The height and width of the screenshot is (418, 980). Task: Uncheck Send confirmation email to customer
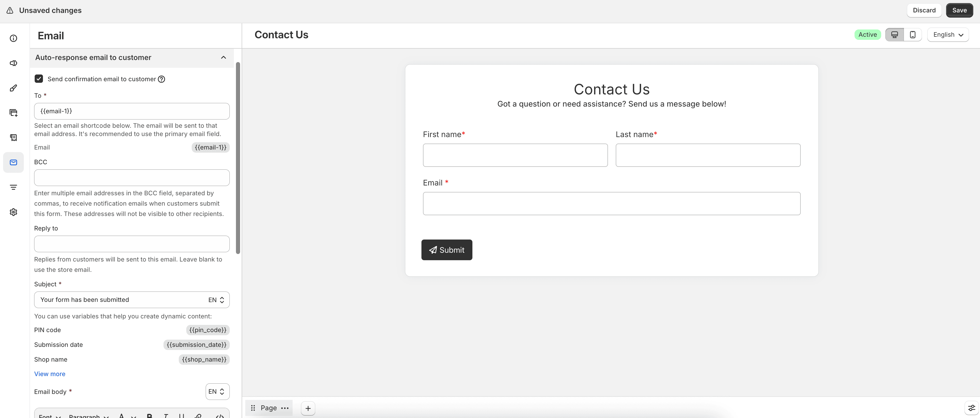(x=39, y=79)
